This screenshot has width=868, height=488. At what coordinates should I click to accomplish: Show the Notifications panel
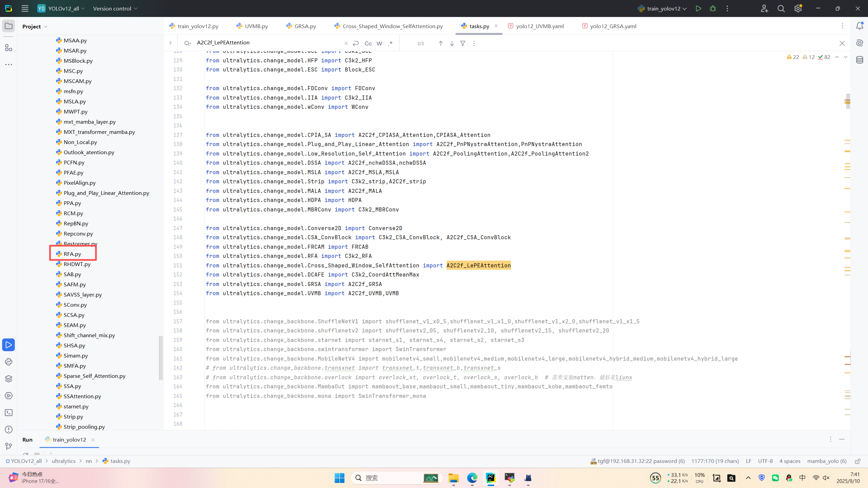[860, 26]
